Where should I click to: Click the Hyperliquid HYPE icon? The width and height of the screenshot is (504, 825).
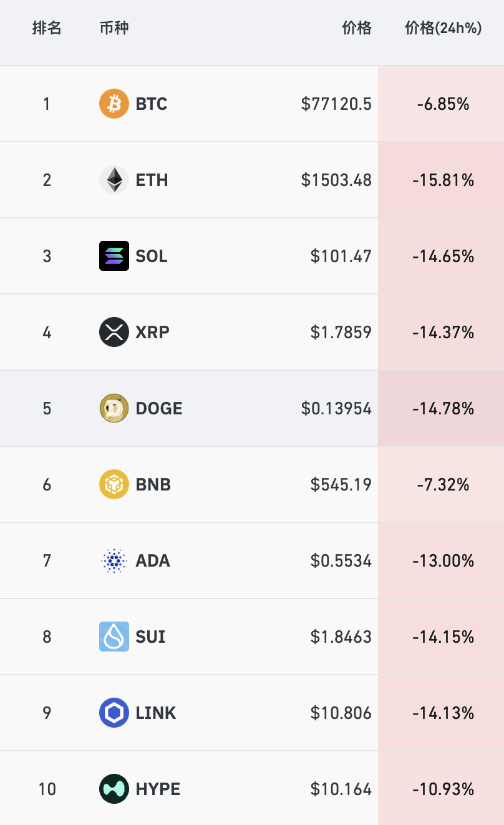(114, 789)
